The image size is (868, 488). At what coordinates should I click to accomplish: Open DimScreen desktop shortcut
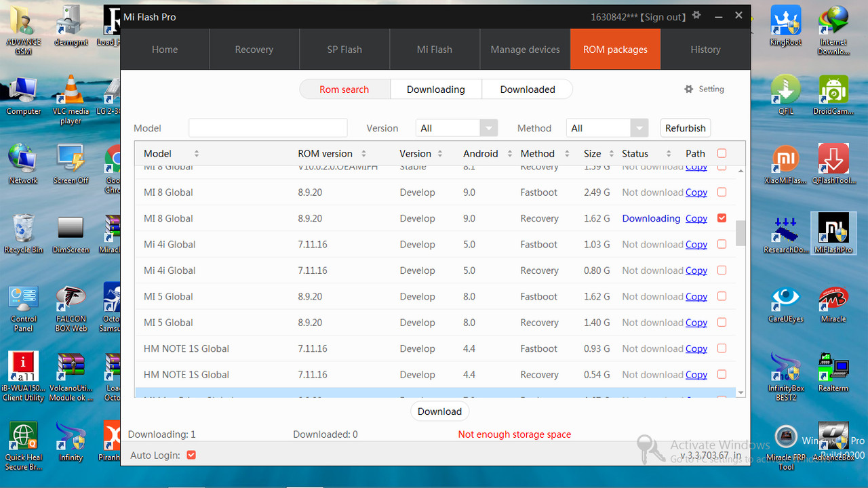[71, 233]
